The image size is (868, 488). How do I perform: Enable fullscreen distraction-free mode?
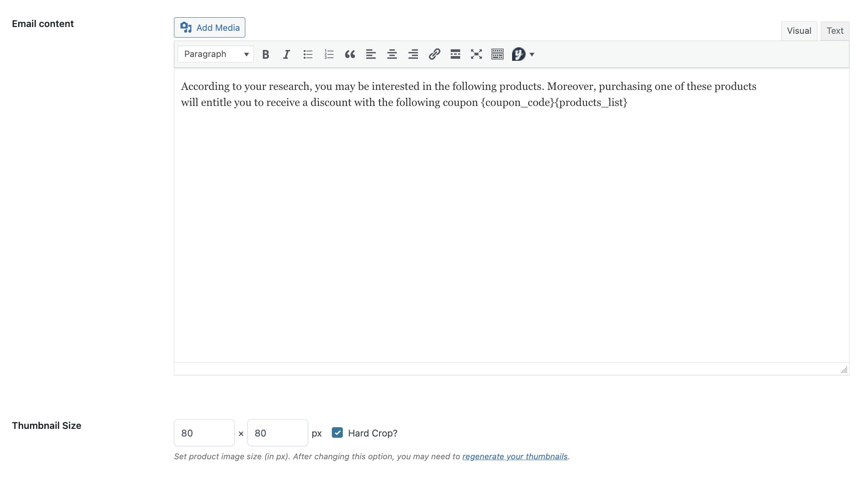point(477,54)
